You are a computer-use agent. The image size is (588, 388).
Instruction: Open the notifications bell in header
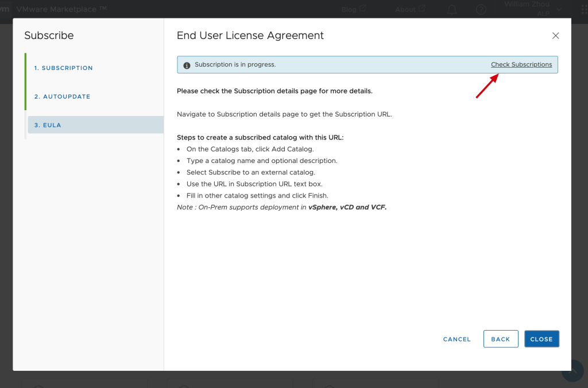pos(452,9)
